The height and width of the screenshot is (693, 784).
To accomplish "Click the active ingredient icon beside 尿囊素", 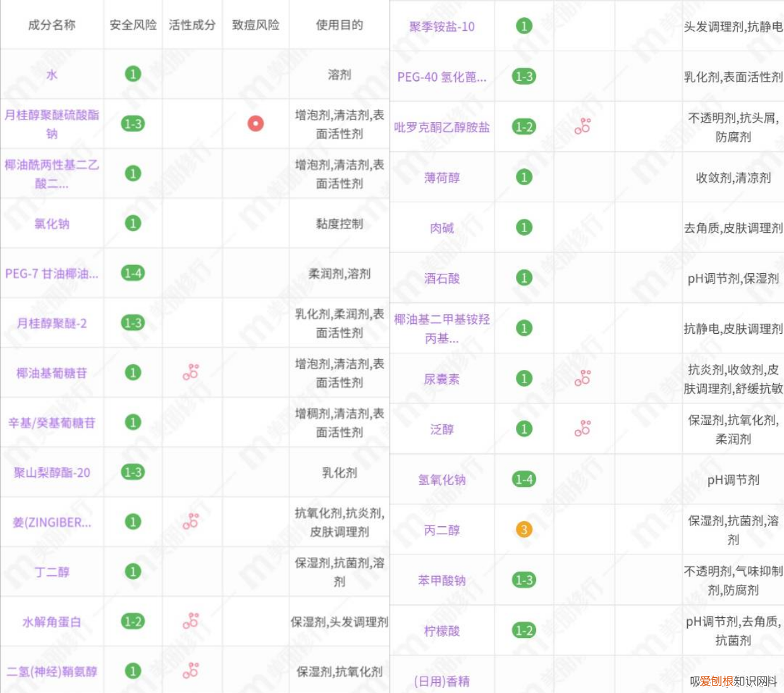I will coord(582,378).
